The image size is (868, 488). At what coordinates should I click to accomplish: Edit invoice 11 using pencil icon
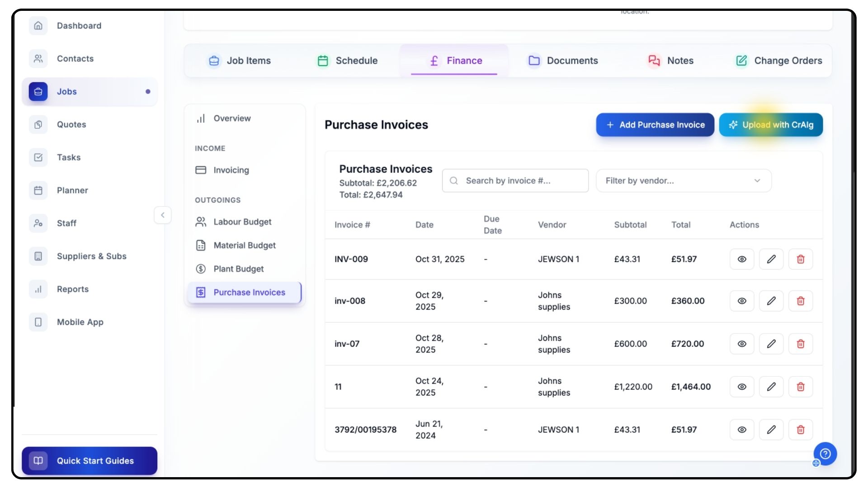pos(771,387)
